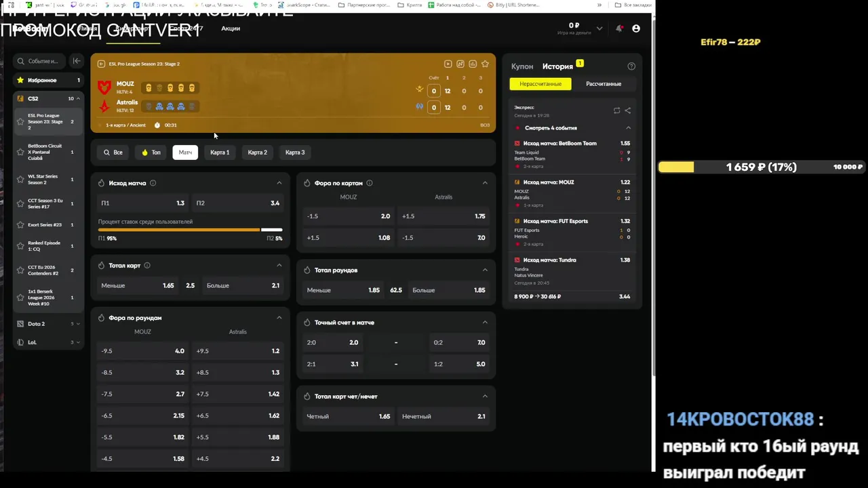The height and width of the screenshot is (488, 868).
Task: Open the user profile icon
Action: [636, 28]
